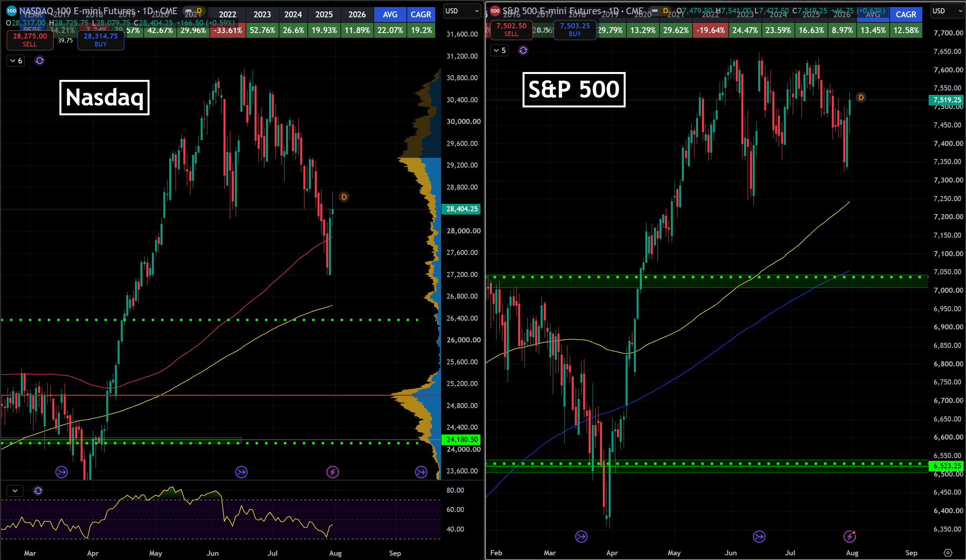Screen dimensions: 966x560
Task: Click the 7,700.00 level on S&P price scale
Action: point(948,33)
